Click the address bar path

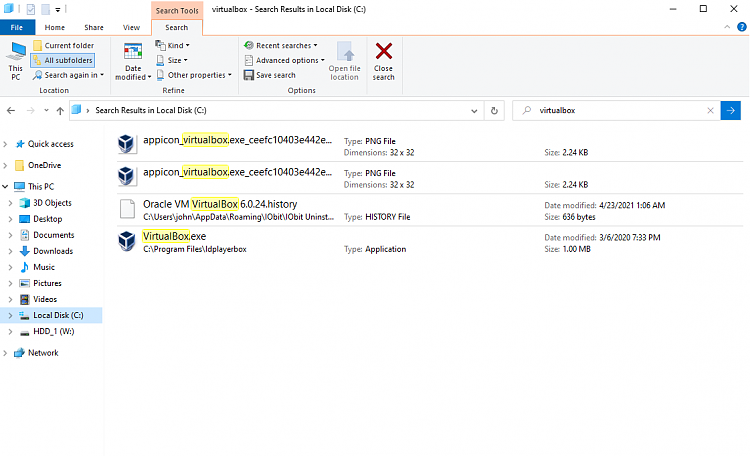[151, 110]
